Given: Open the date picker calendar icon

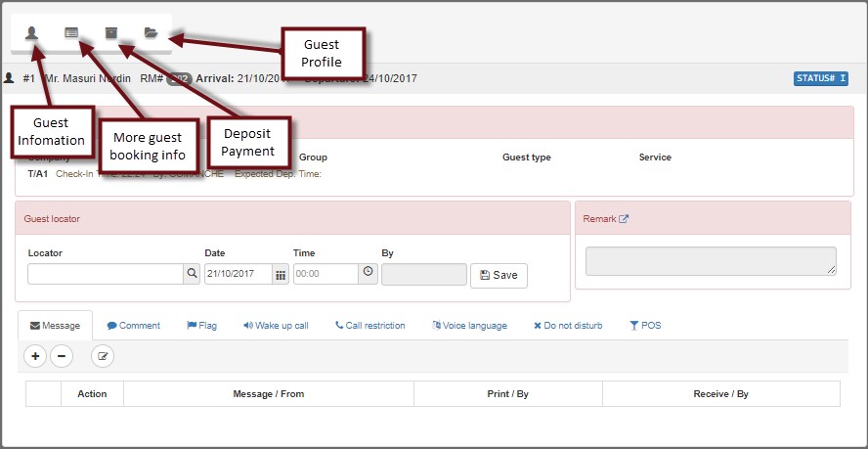Looking at the screenshot, I should (281, 275).
